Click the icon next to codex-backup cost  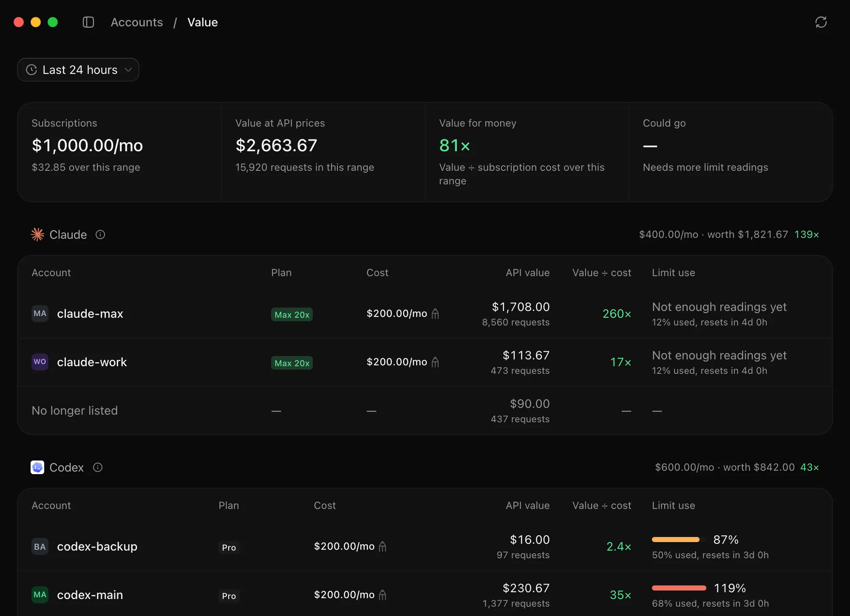pyautogui.click(x=382, y=546)
